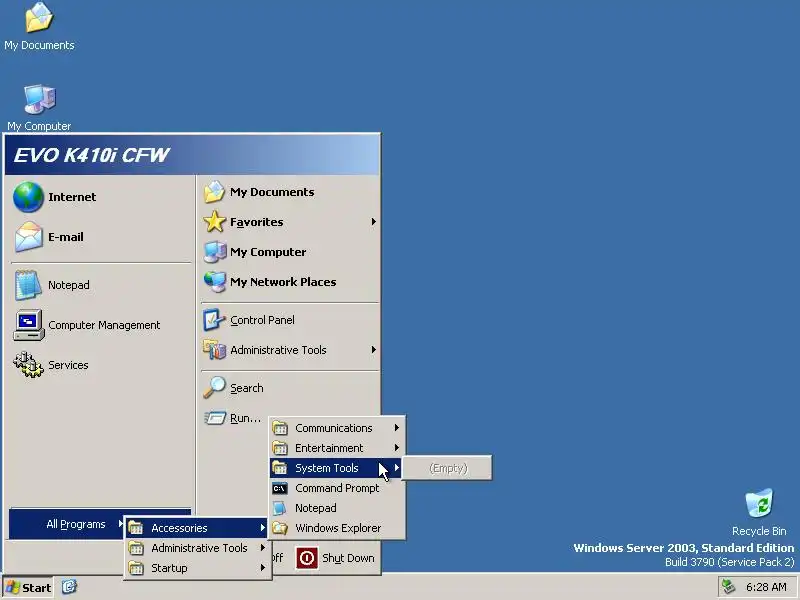Click the Computer Management label
800x600 pixels.
tap(104, 325)
